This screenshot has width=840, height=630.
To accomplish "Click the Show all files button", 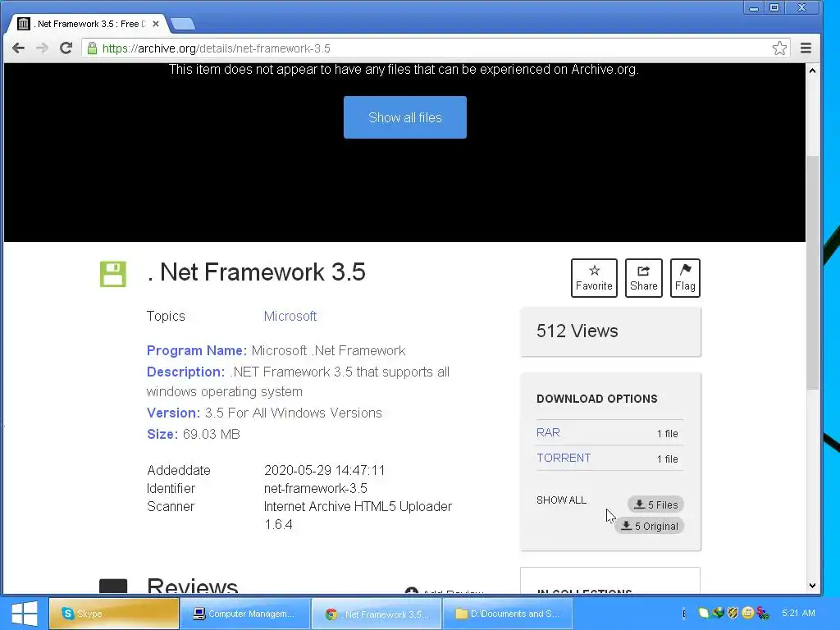I will coord(405,117).
